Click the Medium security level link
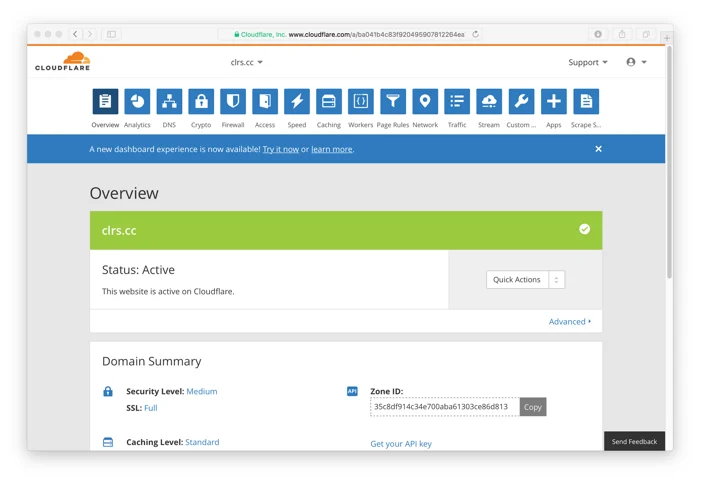715x494 pixels. pyautogui.click(x=202, y=391)
